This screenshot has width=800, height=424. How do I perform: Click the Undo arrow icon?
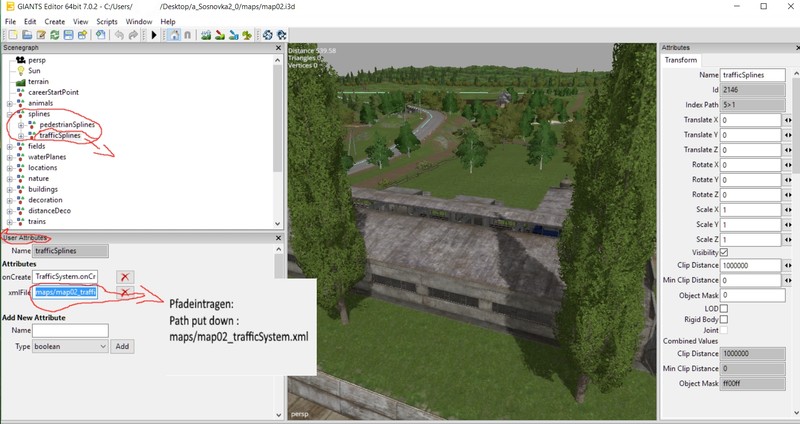click(x=119, y=35)
